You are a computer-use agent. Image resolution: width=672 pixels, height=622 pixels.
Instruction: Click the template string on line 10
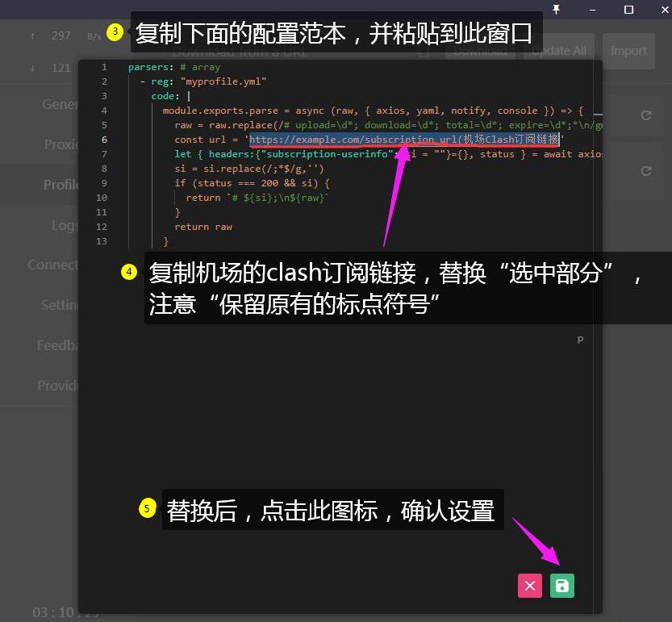tap(278, 198)
